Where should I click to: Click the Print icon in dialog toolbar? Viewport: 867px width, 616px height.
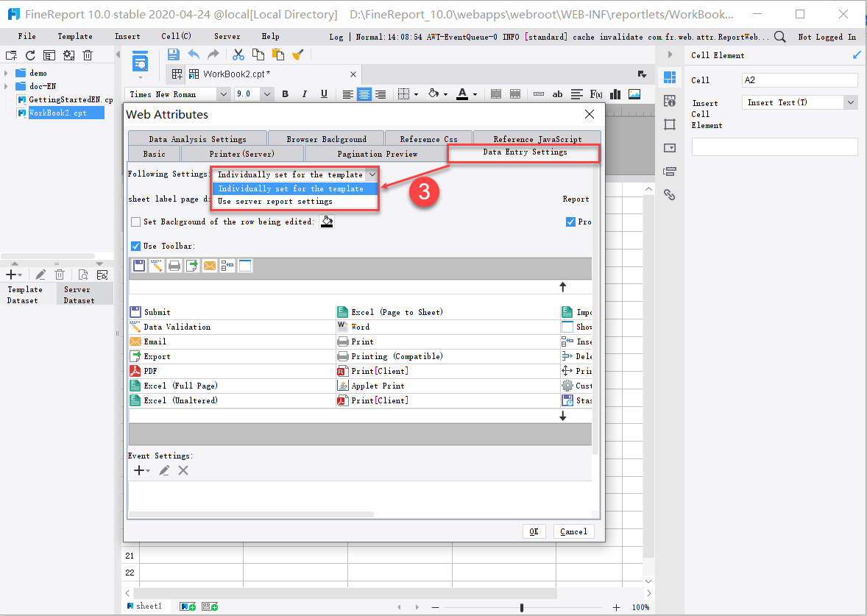coord(174,266)
